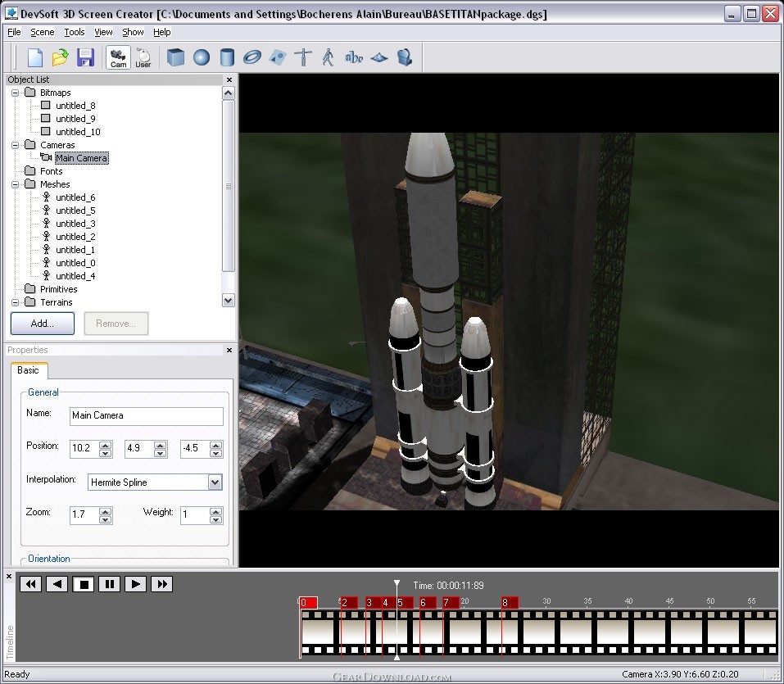The width and height of the screenshot is (784, 684).
Task: Add an animated character mesh
Action: click(x=328, y=57)
